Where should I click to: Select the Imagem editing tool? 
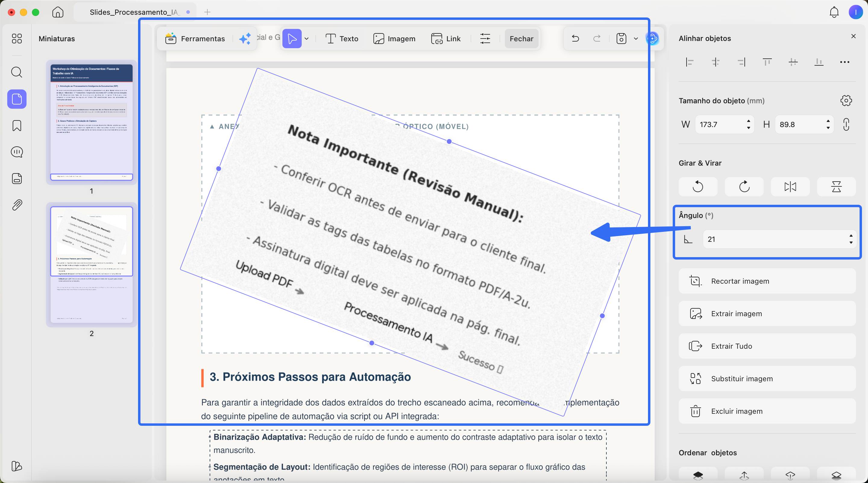pos(394,39)
